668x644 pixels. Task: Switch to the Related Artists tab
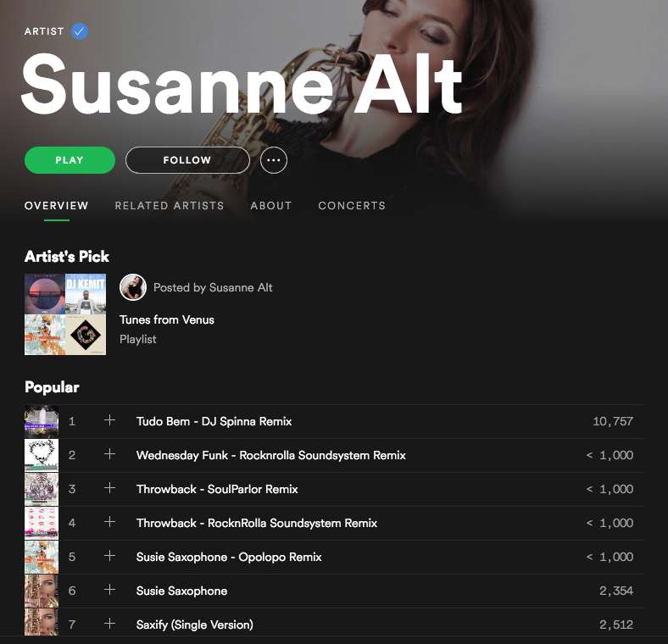click(170, 206)
